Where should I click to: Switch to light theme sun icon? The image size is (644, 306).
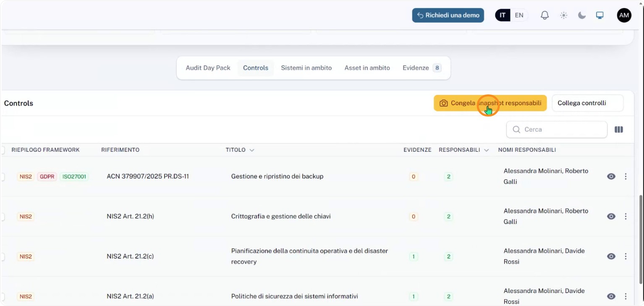(563, 16)
